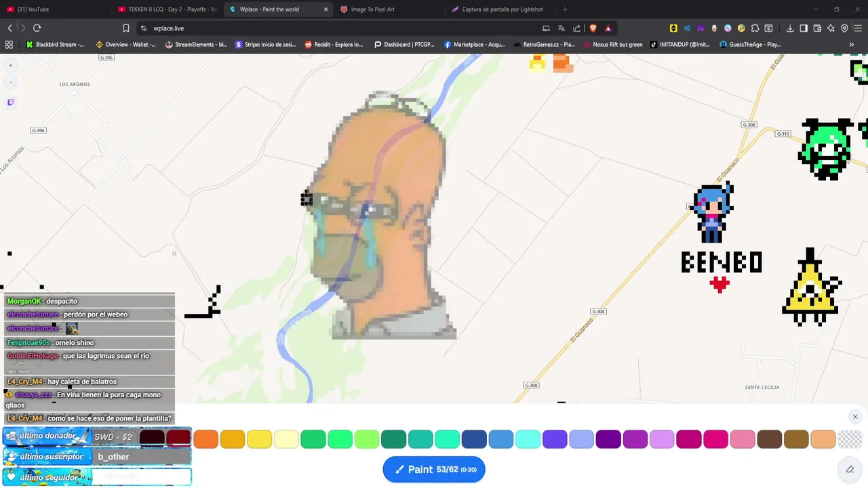Viewport: 868px width, 488px height.
Task: Click the yellow triangle Bill Cipher pixel art
Action: tap(812, 287)
